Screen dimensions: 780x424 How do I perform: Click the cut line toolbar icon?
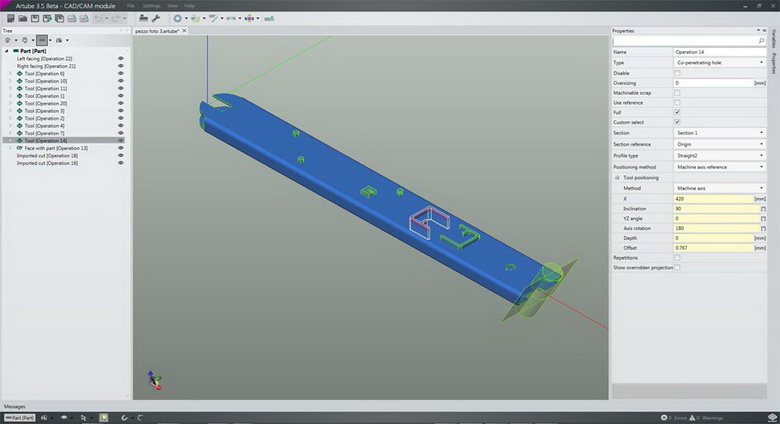213,18
